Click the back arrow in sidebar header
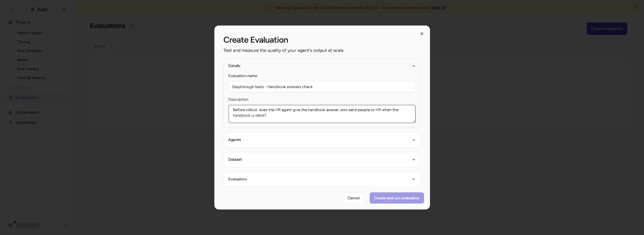Image resolution: width=644 pixels, height=235 pixels. 12,9
